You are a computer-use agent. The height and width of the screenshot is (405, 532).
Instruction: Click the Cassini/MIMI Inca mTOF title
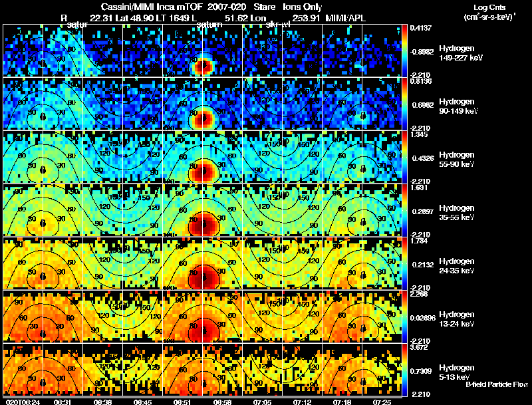coord(152,7)
